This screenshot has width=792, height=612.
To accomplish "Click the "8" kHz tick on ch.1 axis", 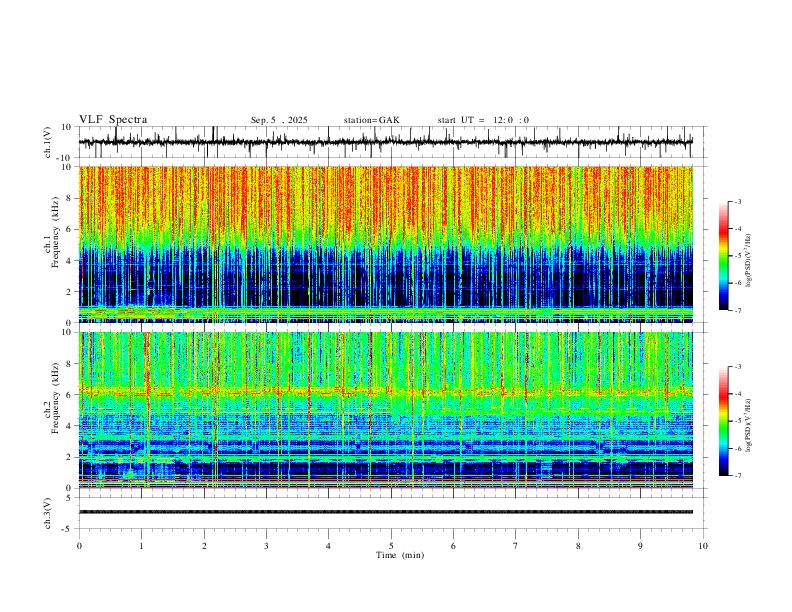I will coord(69,198).
